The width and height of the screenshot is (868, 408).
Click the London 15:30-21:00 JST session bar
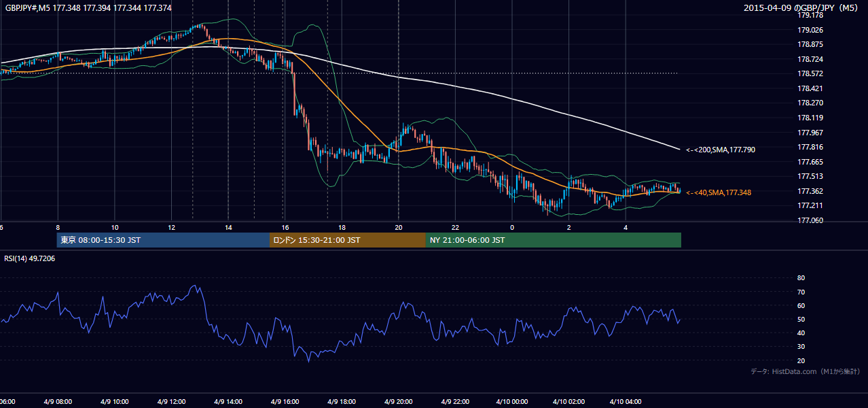click(x=348, y=240)
